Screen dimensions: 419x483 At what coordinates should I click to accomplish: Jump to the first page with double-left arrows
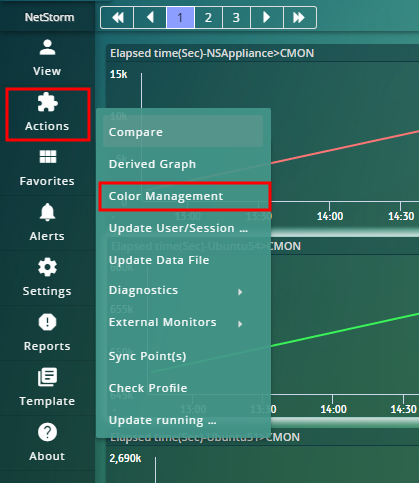[117, 17]
